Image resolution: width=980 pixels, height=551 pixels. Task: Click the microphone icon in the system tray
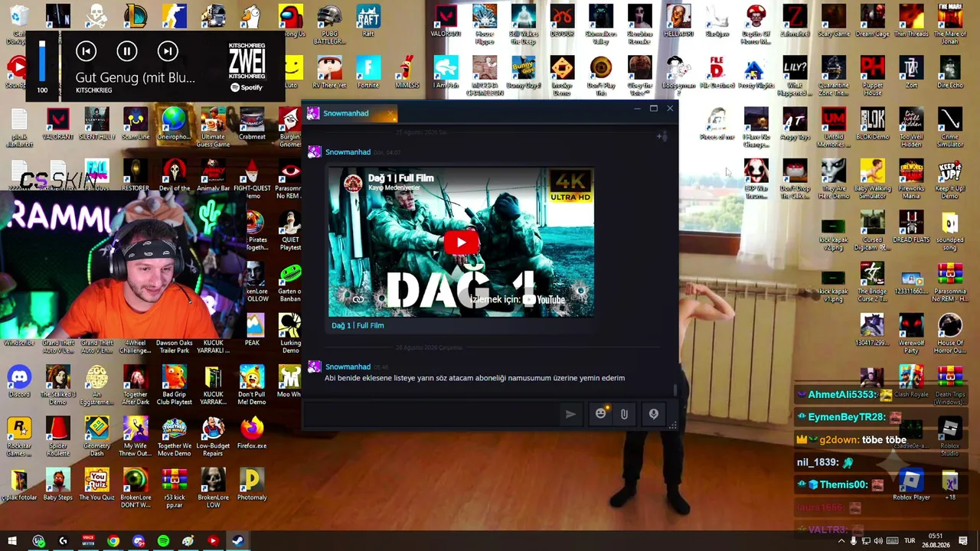854,541
